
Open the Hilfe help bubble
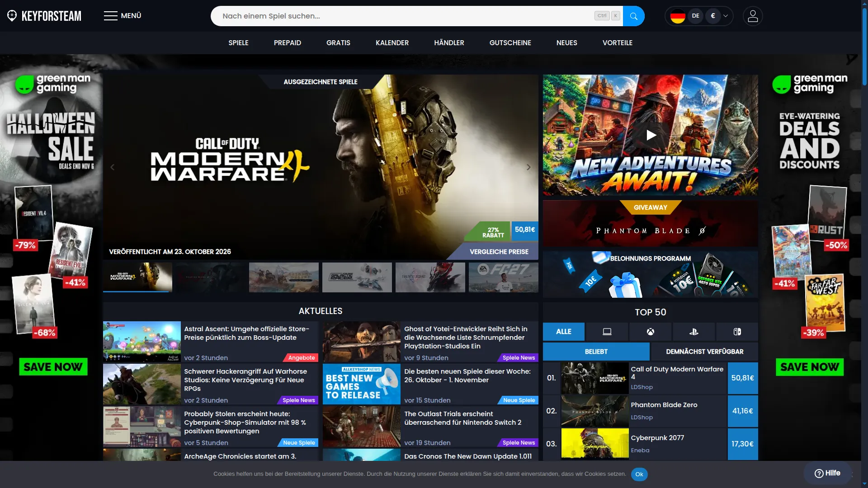[x=827, y=473]
